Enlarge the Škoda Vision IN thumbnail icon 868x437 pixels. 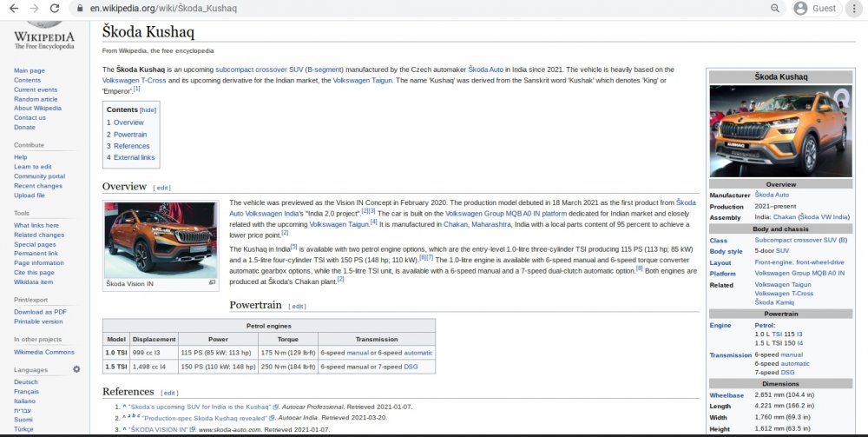point(212,282)
